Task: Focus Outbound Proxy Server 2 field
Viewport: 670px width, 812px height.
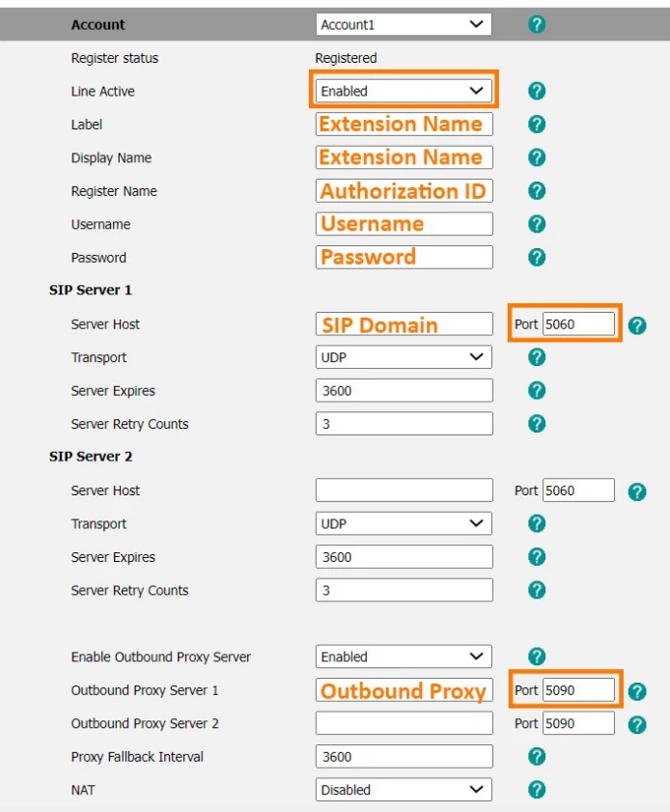Action: click(404, 723)
